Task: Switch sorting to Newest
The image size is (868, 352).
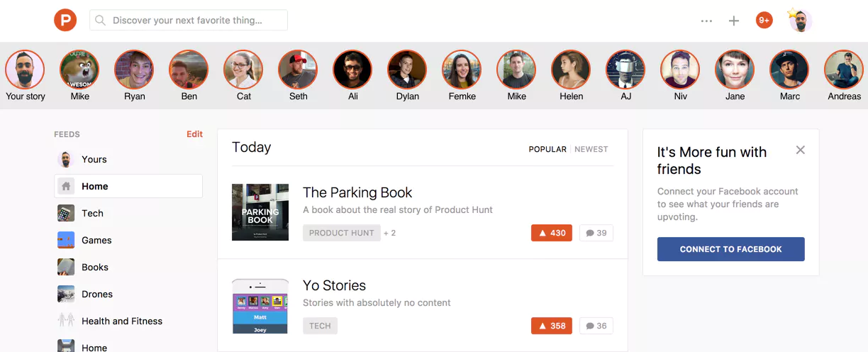Action: [x=591, y=149]
